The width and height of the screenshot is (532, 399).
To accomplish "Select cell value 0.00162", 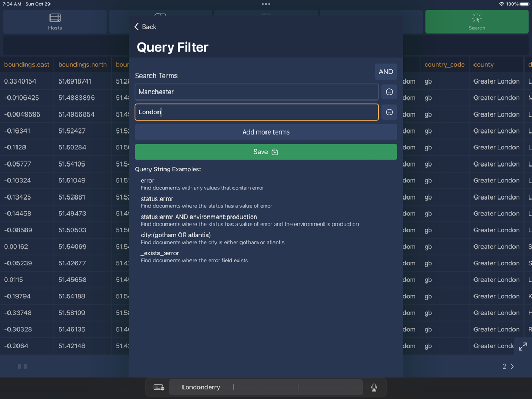I will point(16,247).
